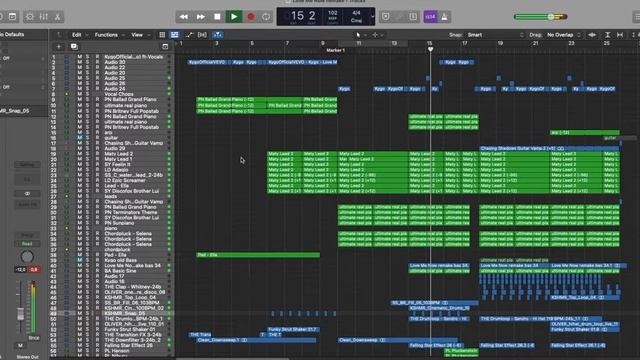Click the Waveform zoom button
The image size is (640, 360).
click(x=592, y=35)
